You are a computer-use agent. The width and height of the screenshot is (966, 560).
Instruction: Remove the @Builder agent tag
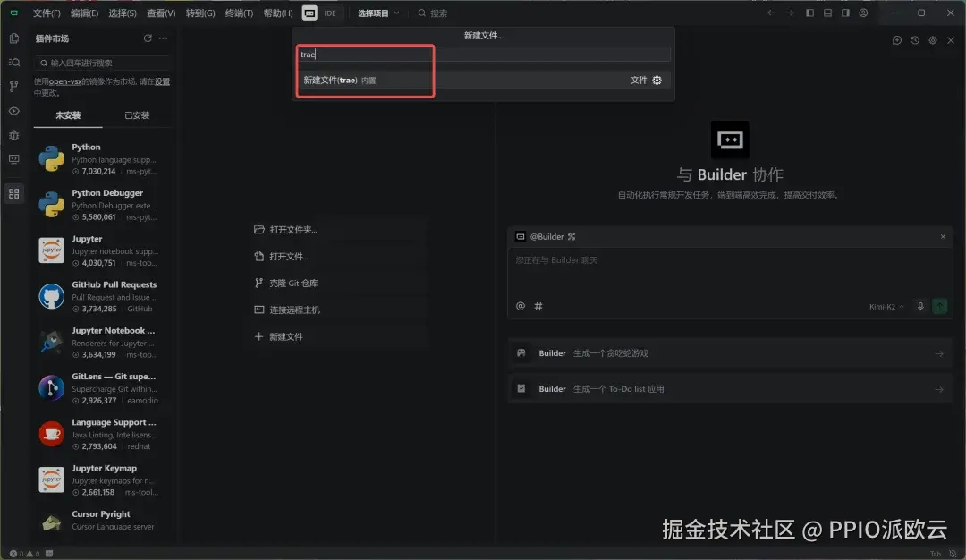click(943, 236)
